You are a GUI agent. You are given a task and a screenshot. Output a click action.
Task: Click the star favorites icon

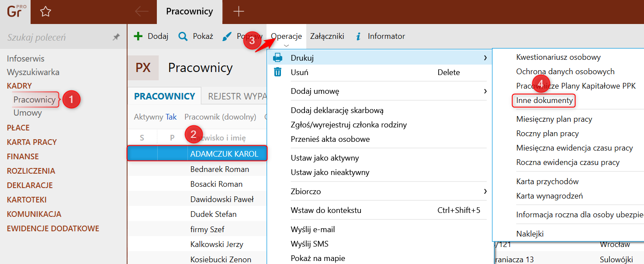pyautogui.click(x=45, y=12)
